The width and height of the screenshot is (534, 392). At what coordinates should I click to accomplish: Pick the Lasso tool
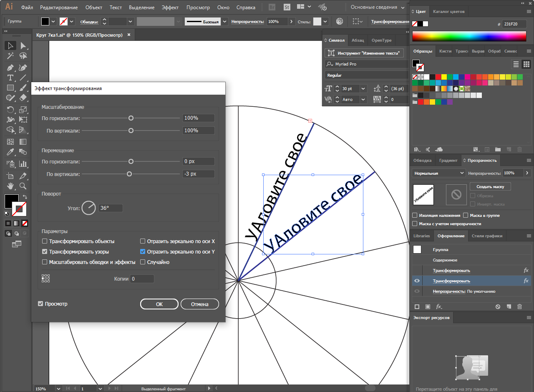point(23,56)
